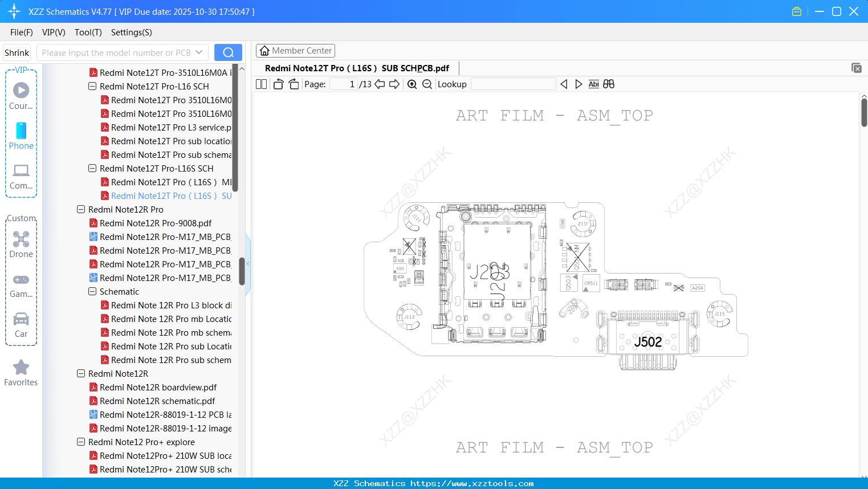This screenshot has width=868, height=489.
Task: Open Favorites in sidebar
Action: pos(21,373)
